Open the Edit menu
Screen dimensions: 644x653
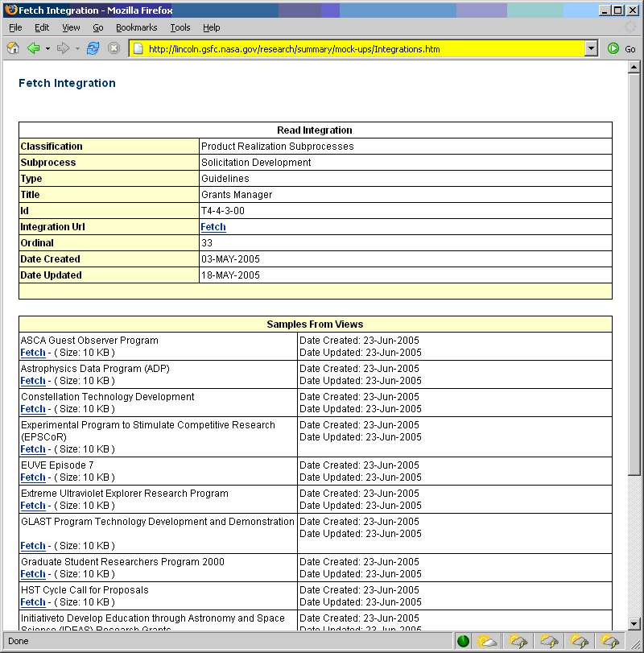[42, 27]
